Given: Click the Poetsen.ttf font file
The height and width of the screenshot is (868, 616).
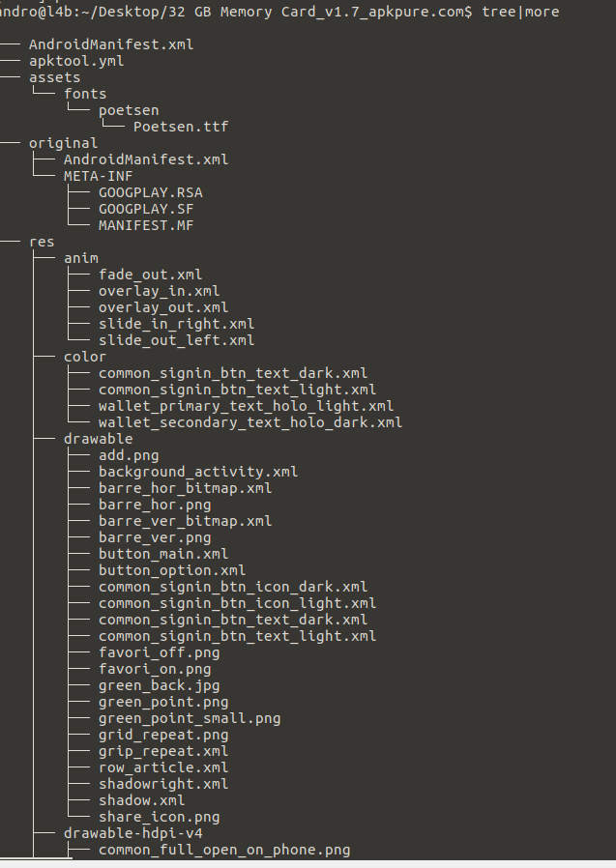Looking at the screenshot, I should coord(181,127).
